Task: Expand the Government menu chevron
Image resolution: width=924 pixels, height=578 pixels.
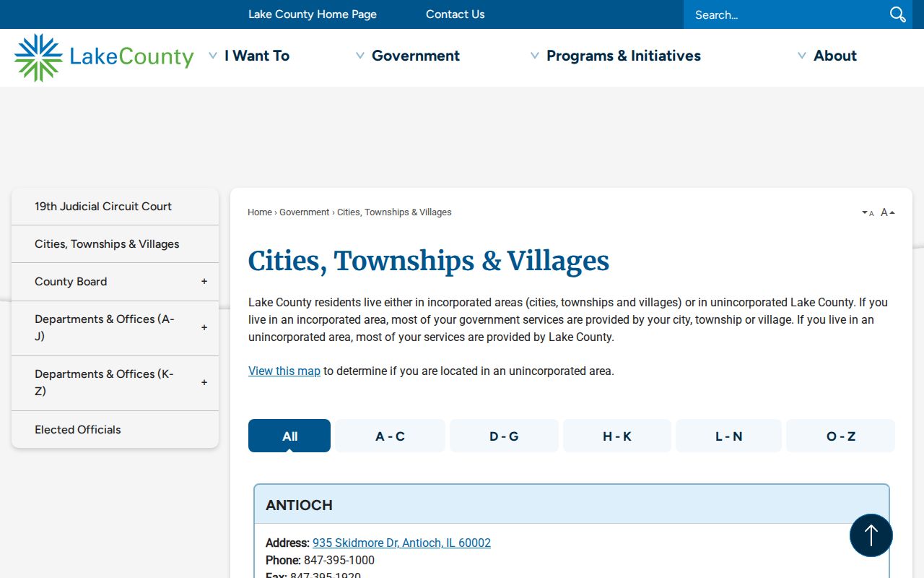Action: click(360, 56)
